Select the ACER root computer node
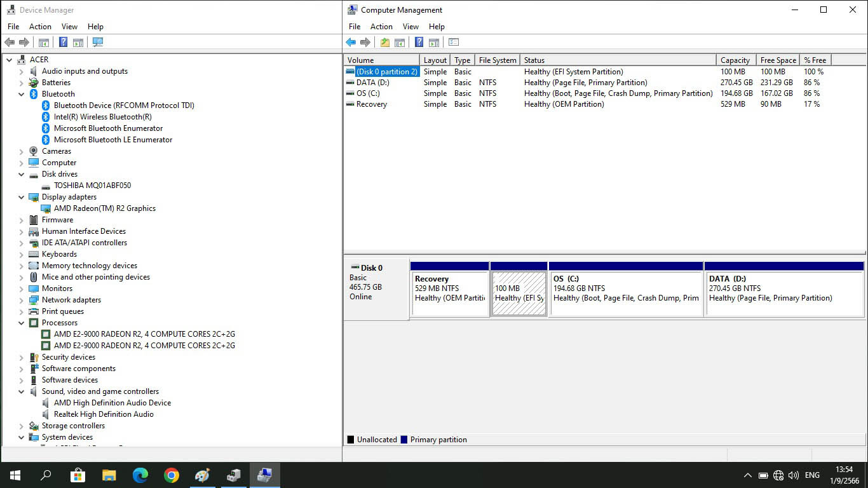 [39, 60]
